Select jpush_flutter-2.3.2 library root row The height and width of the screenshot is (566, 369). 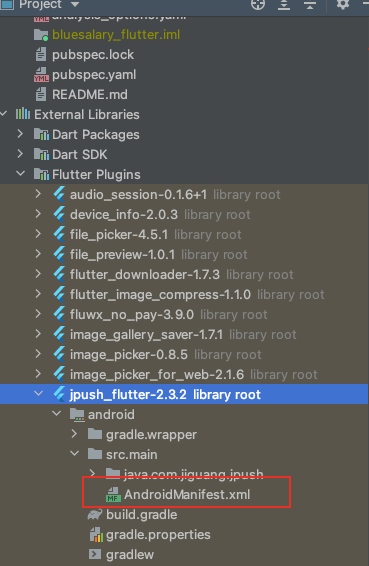[x=184, y=394]
